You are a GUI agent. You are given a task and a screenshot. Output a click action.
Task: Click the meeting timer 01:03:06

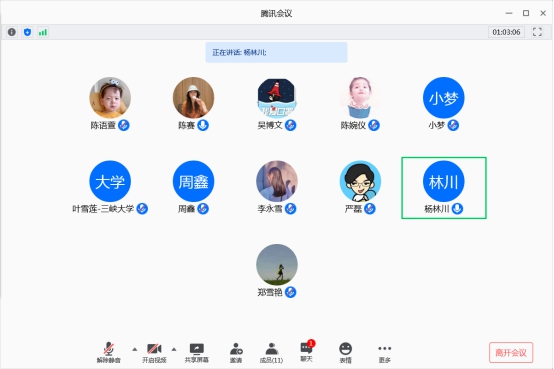coord(506,32)
